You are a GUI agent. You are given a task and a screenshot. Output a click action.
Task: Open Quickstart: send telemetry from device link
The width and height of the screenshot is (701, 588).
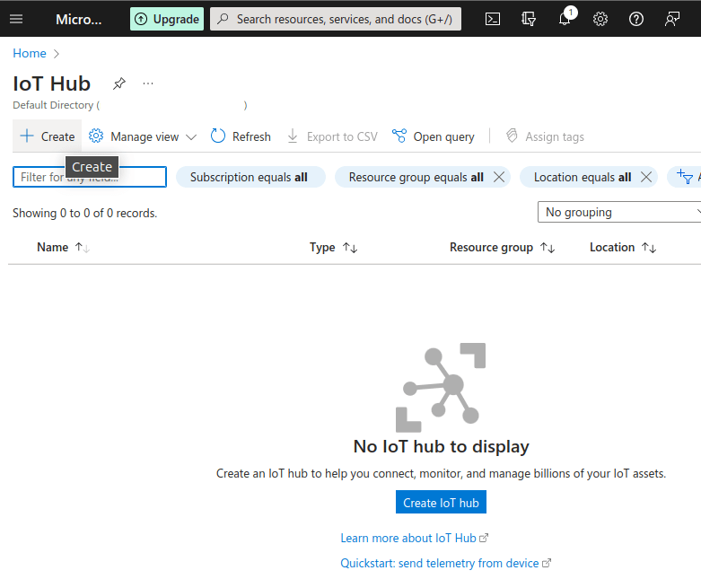(x=446, y=563)
